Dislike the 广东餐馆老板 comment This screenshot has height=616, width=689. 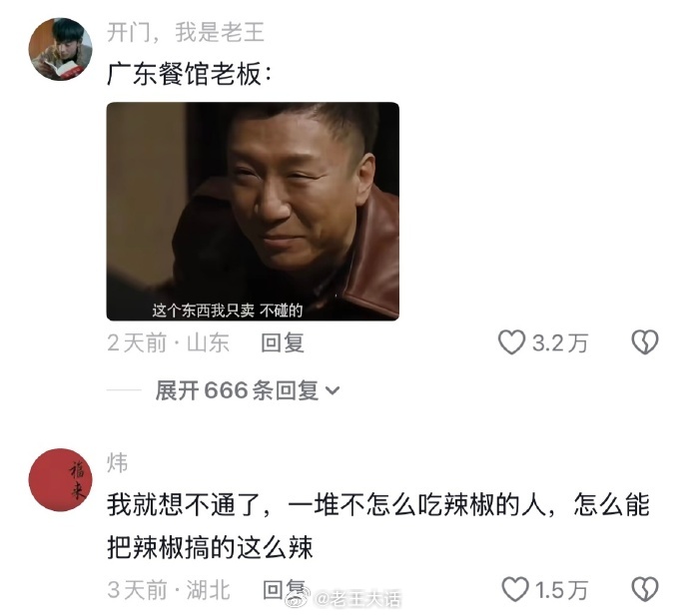[x=645, y=342]
